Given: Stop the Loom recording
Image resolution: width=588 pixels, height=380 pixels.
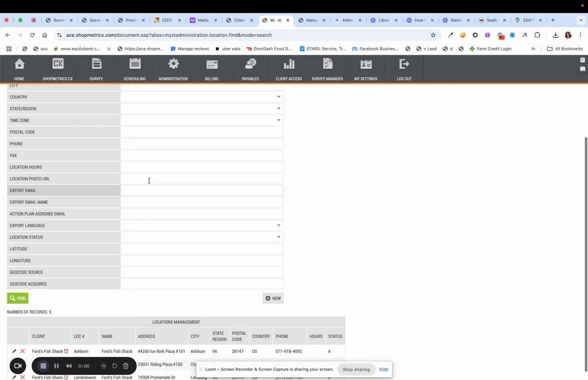Looking at the screenshot, I should 44,366.
